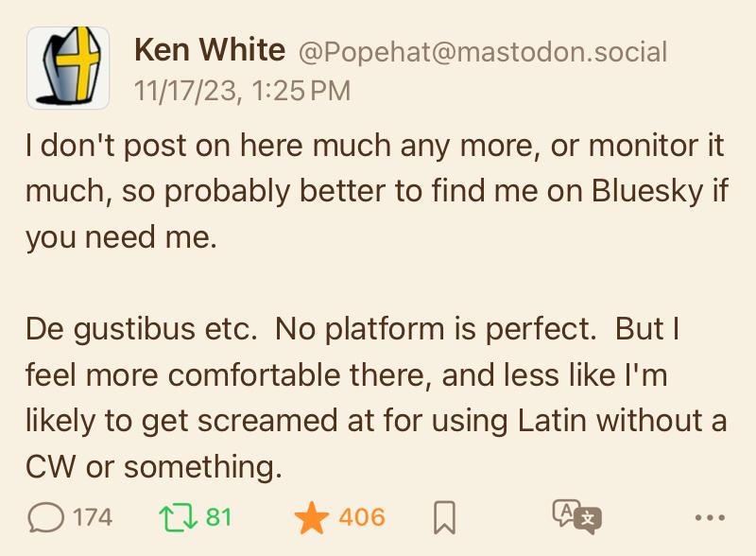
Task: Unfavorite the post via the orange star
Action: click(x=312, y=517)
